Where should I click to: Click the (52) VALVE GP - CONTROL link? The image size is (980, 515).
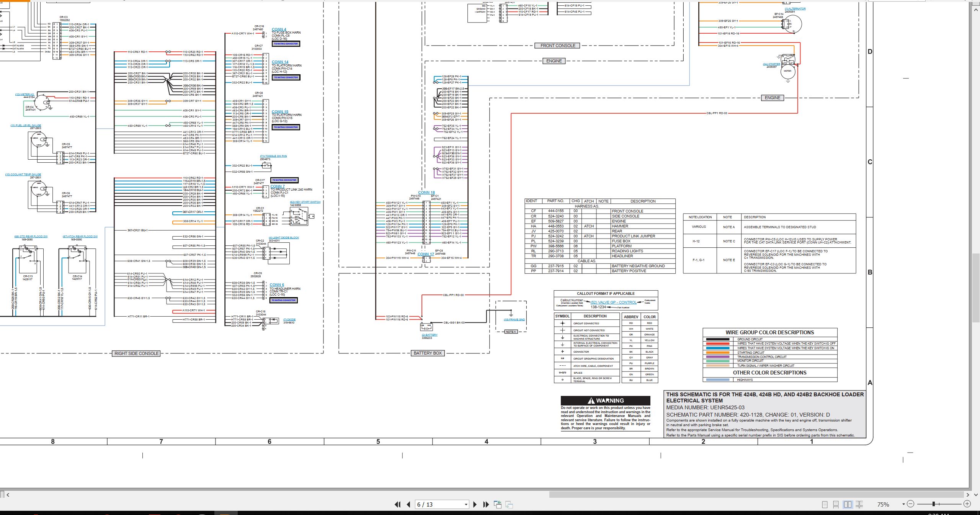click(613, 302)
